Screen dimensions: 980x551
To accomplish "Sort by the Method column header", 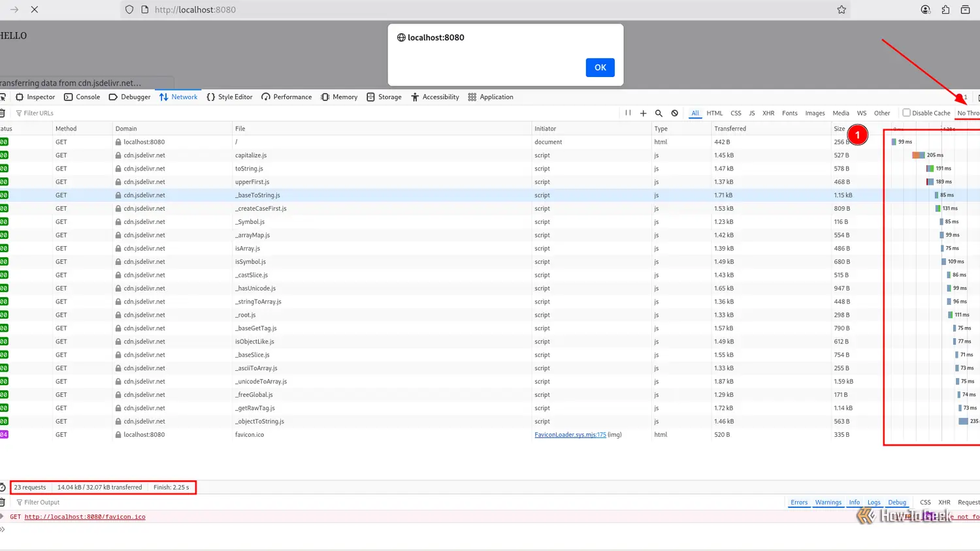I will pyautogui.click(x=82, y=129).
